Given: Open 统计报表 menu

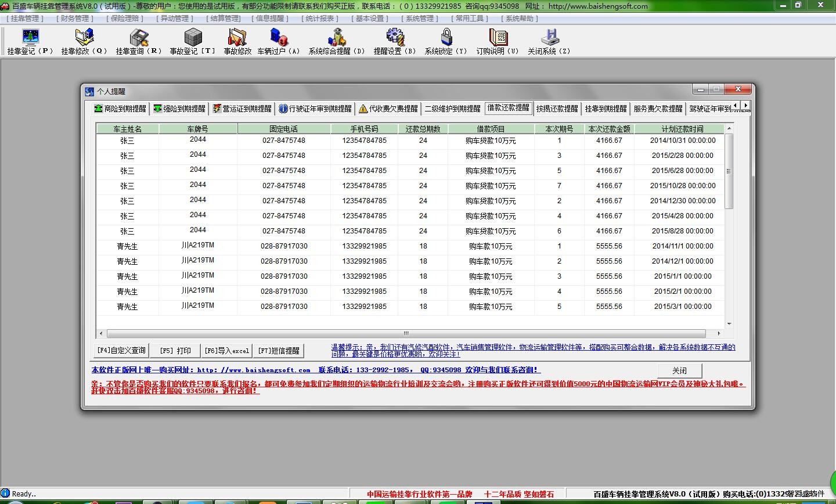Looking at the screenshot, I should point(320,19).
